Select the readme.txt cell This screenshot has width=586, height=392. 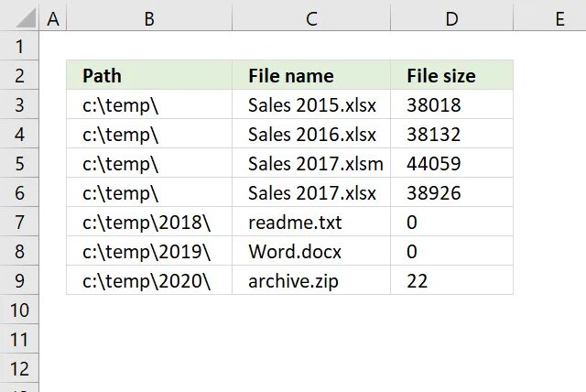(x=311, y=223)
